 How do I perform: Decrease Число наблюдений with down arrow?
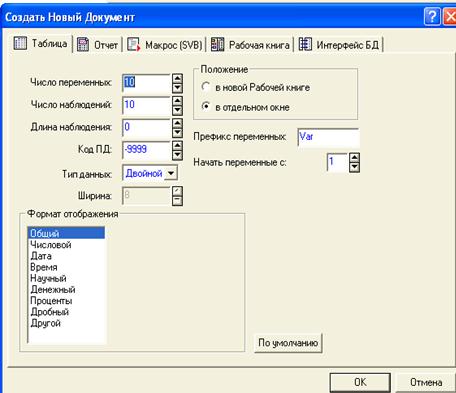point(177,110)
